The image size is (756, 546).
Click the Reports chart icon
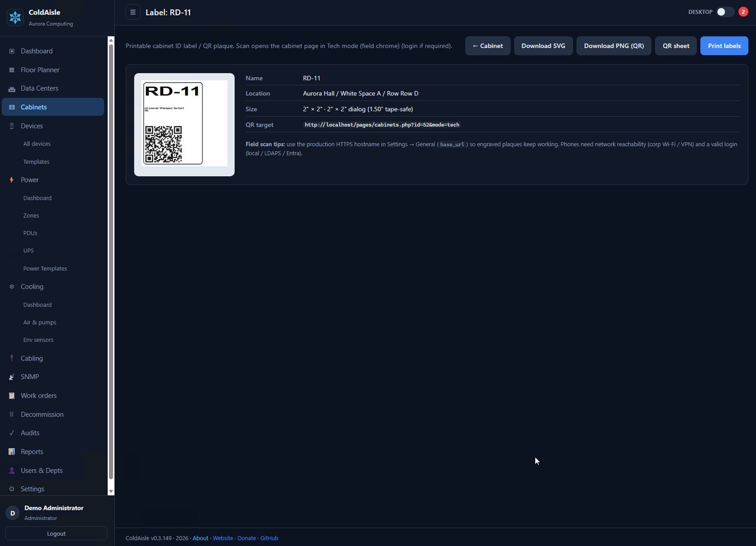click(12, 452)
